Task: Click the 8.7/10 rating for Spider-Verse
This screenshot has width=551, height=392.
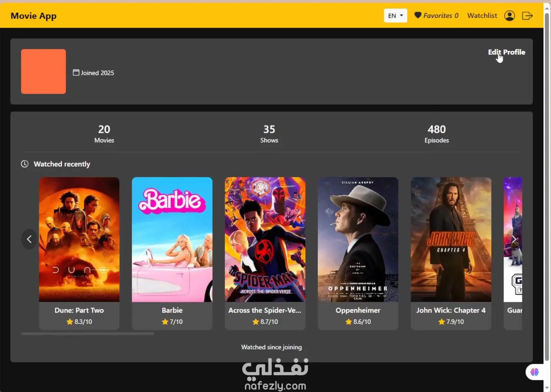Action: pyautogui.click(x=265, y=322)
